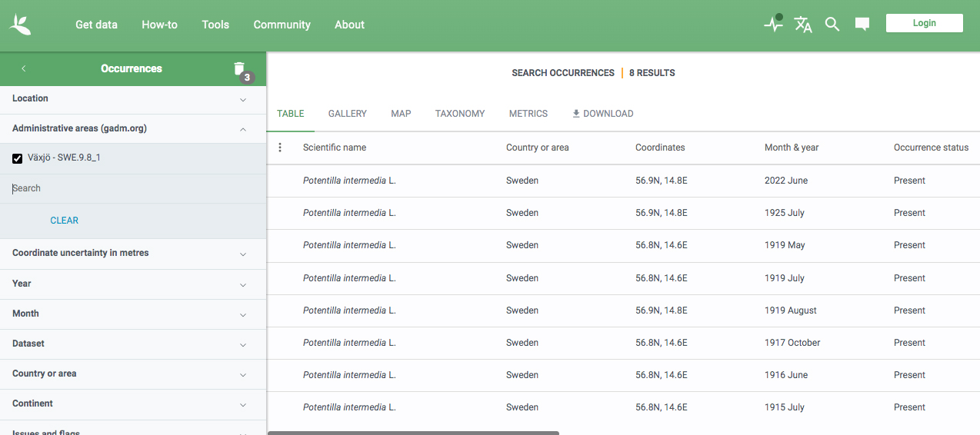Expand the Year filter
This screenshot has width=980, height=435.
point(132,284)
